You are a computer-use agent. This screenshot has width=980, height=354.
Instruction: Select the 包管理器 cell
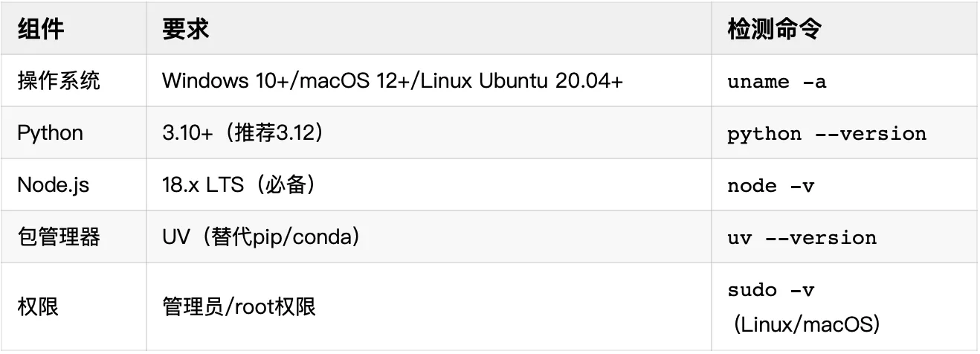point(59,237)
